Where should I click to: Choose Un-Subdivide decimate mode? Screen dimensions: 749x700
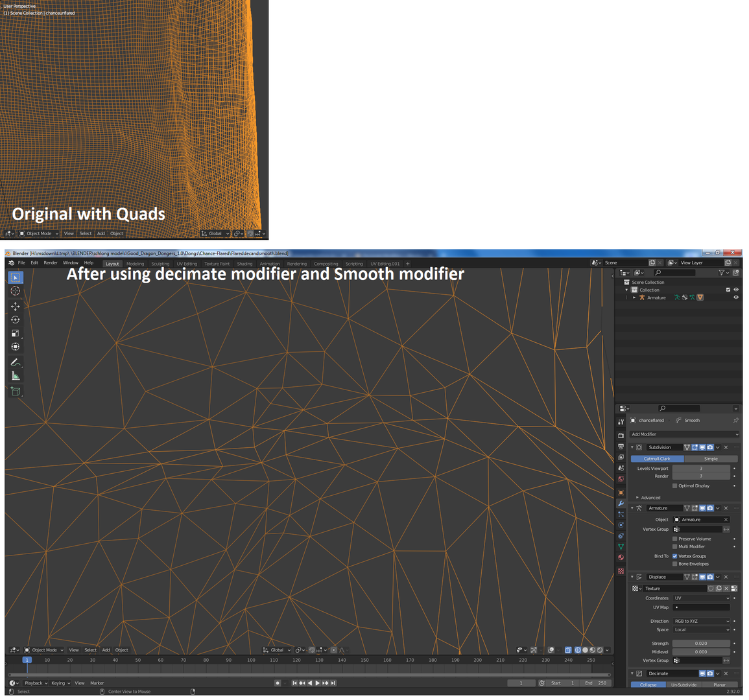click(x=684, y=684)
